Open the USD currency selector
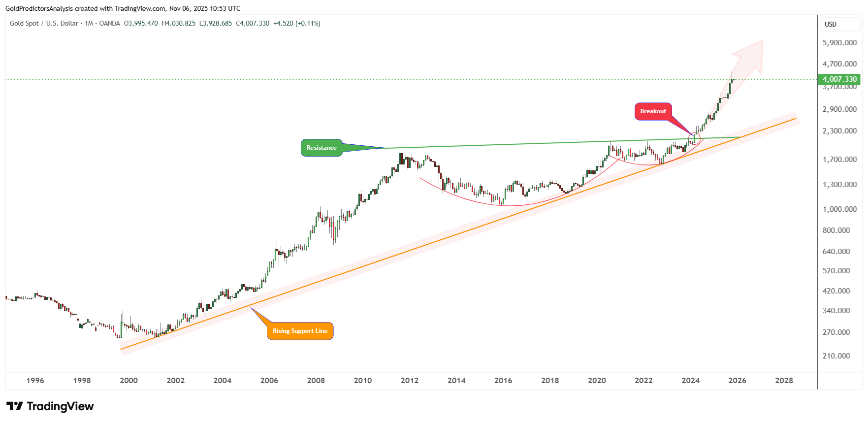Viewport: 868px width, 423px height. coord(831,24)
